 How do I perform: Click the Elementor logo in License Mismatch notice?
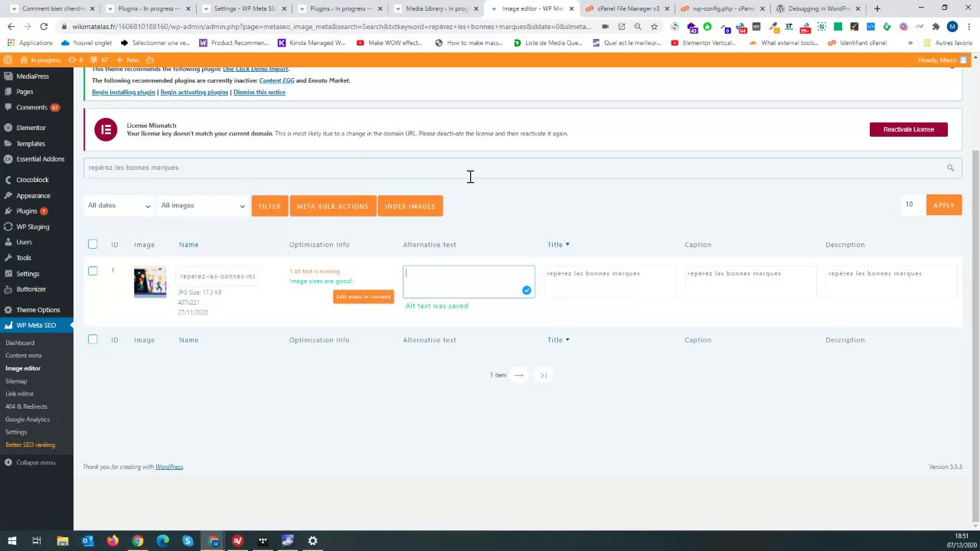tap(106, 129)
